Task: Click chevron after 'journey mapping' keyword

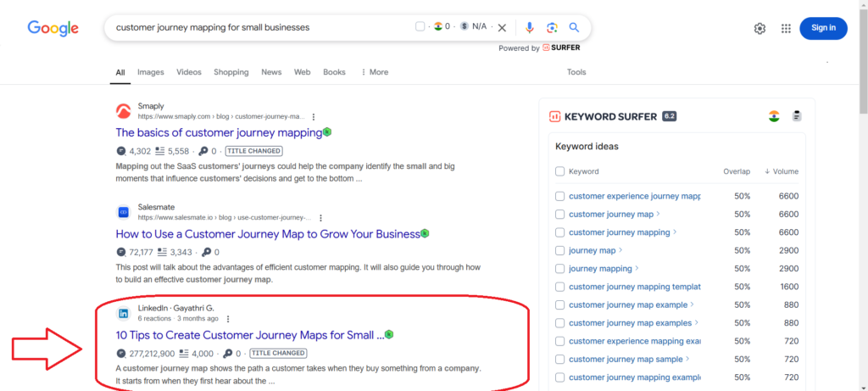Action: click(x=637, y=269)
